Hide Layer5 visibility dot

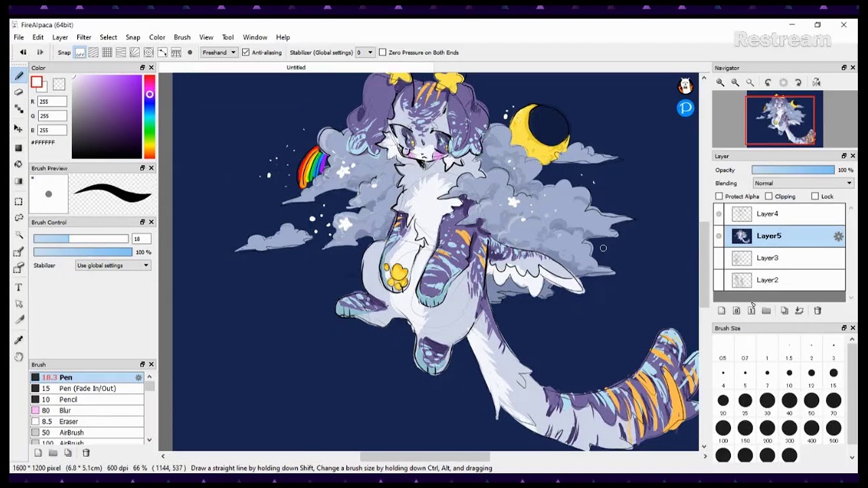click(719, 236)
